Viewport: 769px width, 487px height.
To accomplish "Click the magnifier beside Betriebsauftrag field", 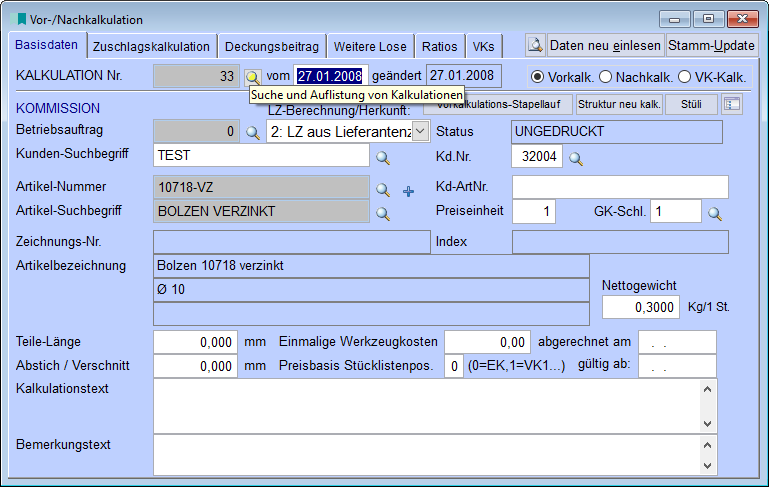I will (252, 131).
